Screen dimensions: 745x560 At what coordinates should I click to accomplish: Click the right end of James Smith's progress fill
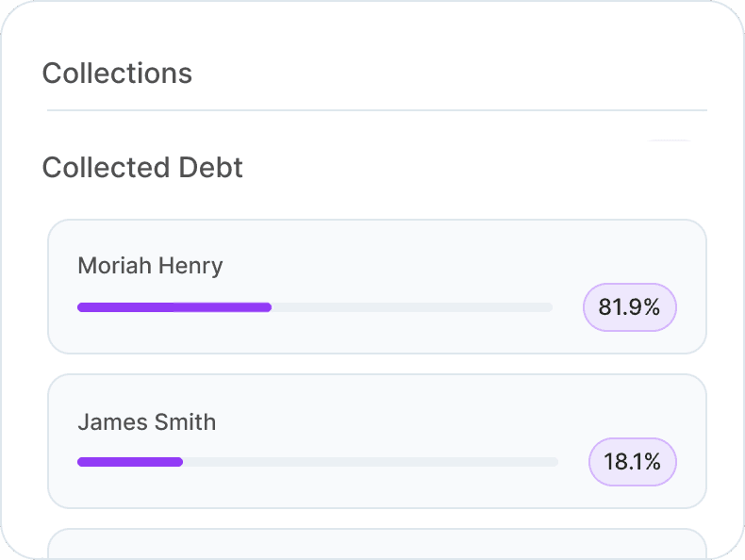pyautogui.click(x=179, y=462)
